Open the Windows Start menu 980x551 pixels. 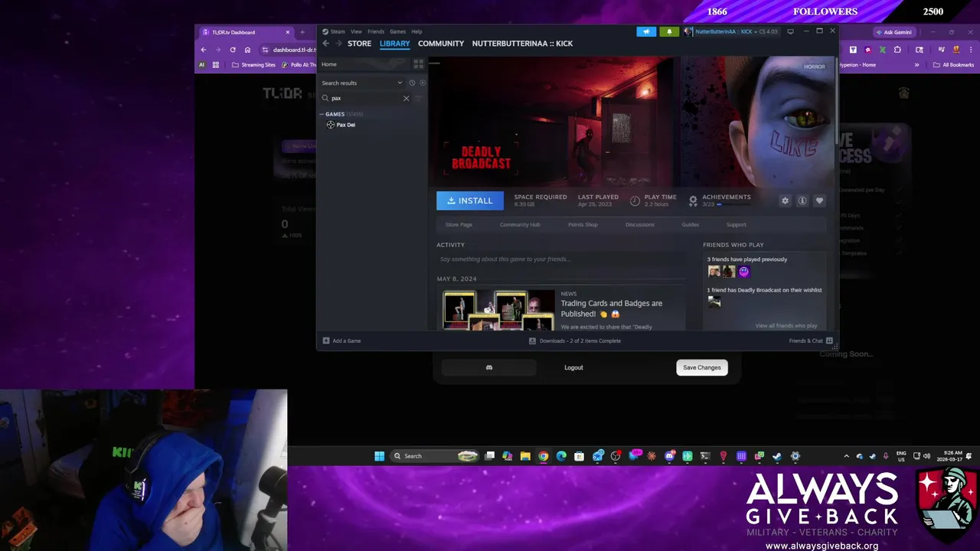coord(379,456)
